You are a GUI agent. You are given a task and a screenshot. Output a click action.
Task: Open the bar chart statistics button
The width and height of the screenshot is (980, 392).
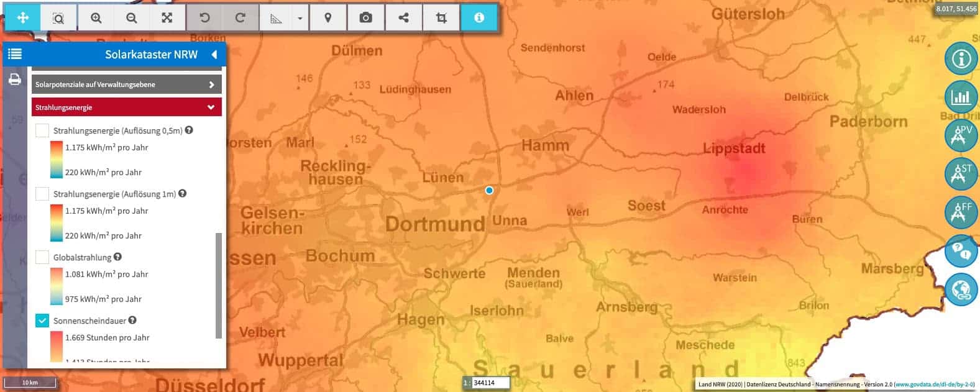pyautogui.click(x=961, y=97)
